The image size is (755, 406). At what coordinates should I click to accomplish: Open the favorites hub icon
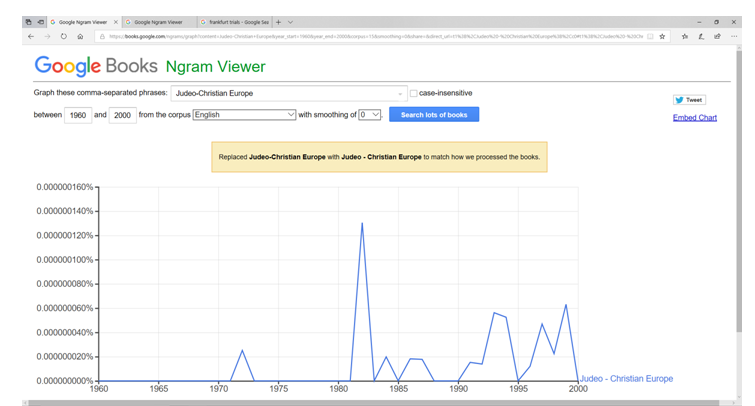point(685,37)
